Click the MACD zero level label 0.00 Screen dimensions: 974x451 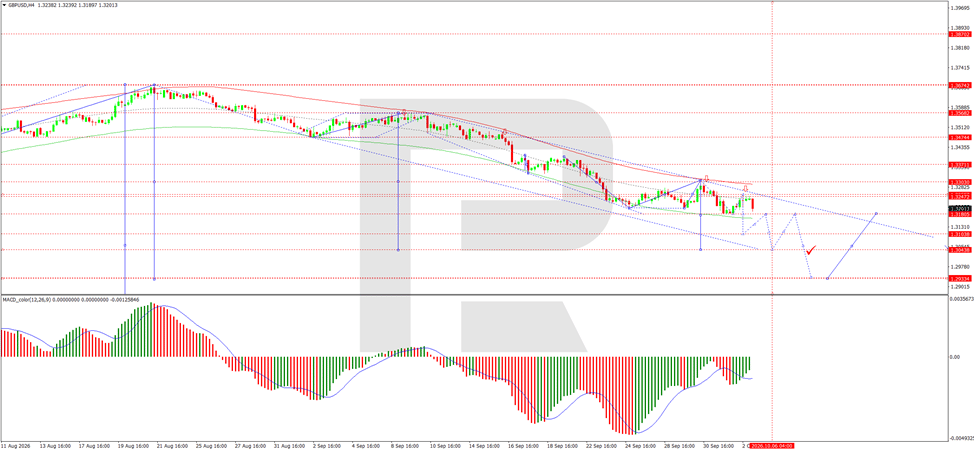tap(955, 357)
